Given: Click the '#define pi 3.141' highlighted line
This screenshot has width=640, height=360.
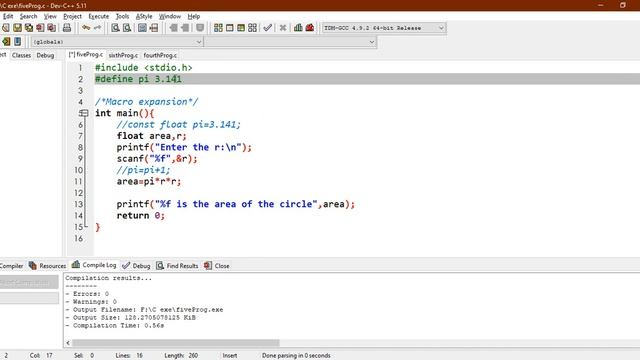Looking at the screenshot, I should 138,79.
